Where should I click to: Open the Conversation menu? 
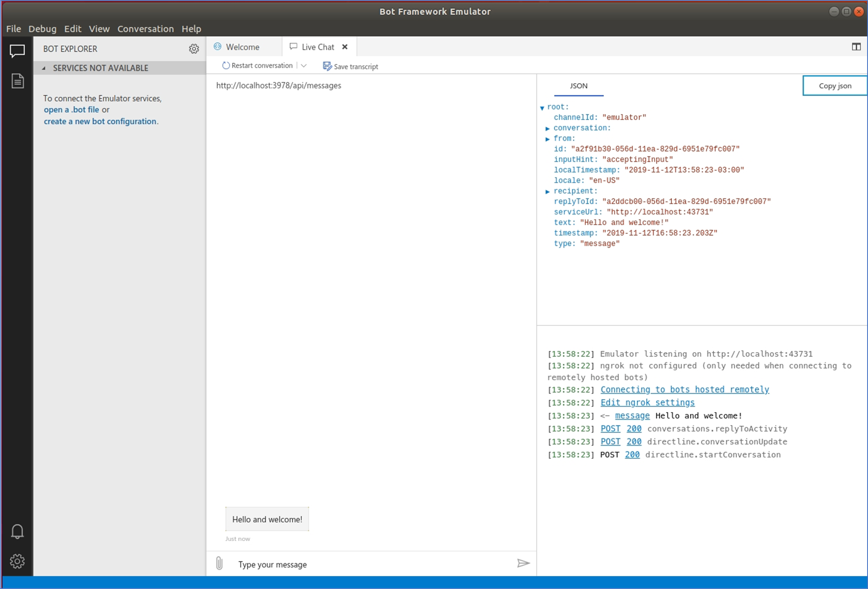pyautogui.click(x=145, y=29)
